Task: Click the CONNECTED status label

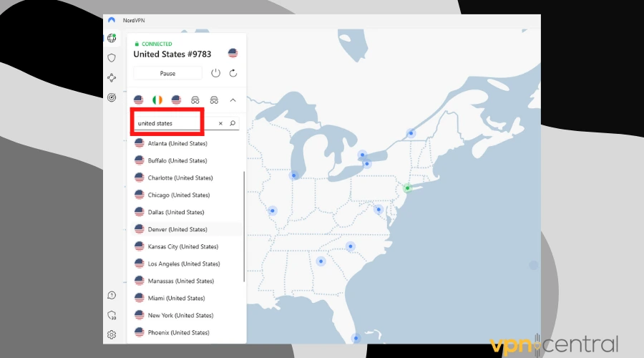Action: pos(157,44)
